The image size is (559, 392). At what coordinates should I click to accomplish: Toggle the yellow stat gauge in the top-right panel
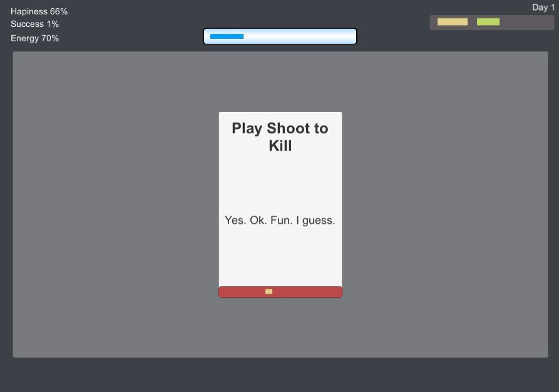[453, 22]
